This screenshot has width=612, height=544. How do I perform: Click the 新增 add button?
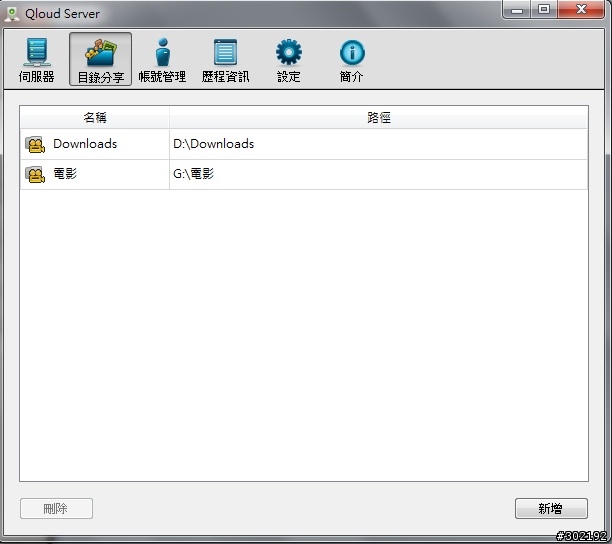point(551,508)
